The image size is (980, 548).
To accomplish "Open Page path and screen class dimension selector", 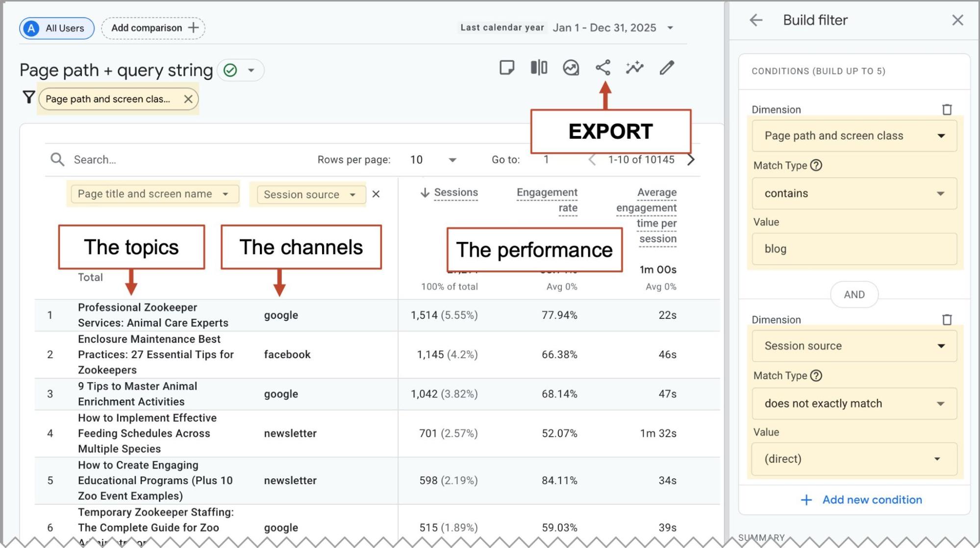I will tap(854, 136).
